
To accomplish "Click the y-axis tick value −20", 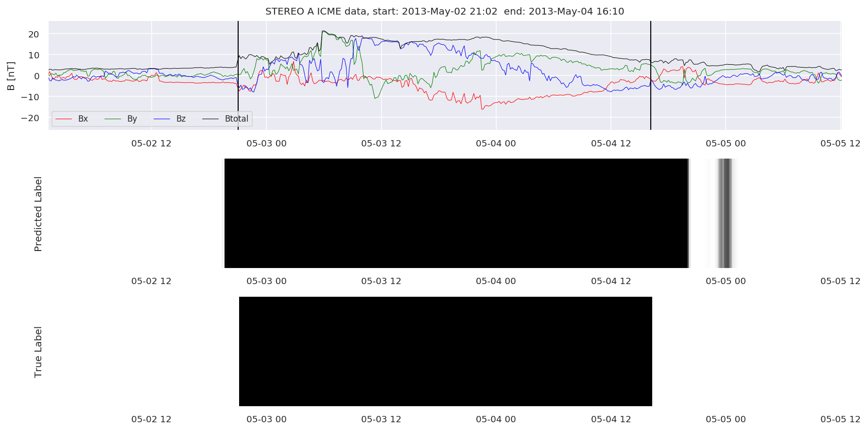I will pos(30,118).
